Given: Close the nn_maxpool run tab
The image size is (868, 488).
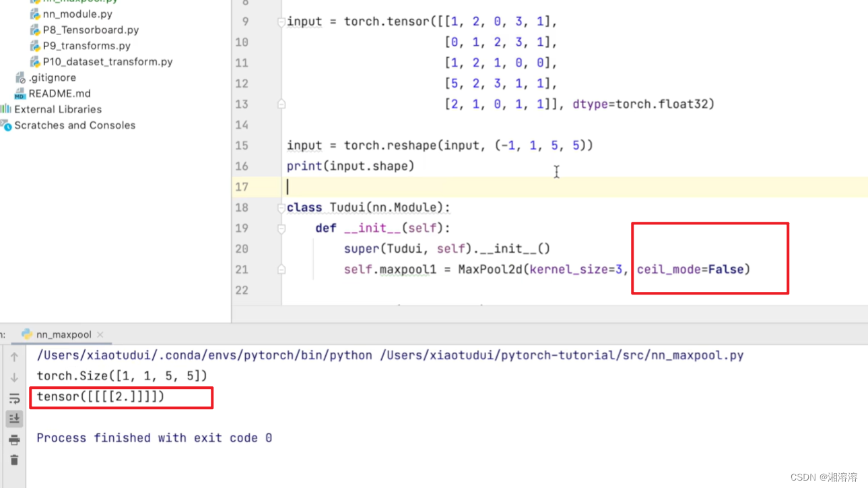Looking at the screenshot, I should point(100,334).
